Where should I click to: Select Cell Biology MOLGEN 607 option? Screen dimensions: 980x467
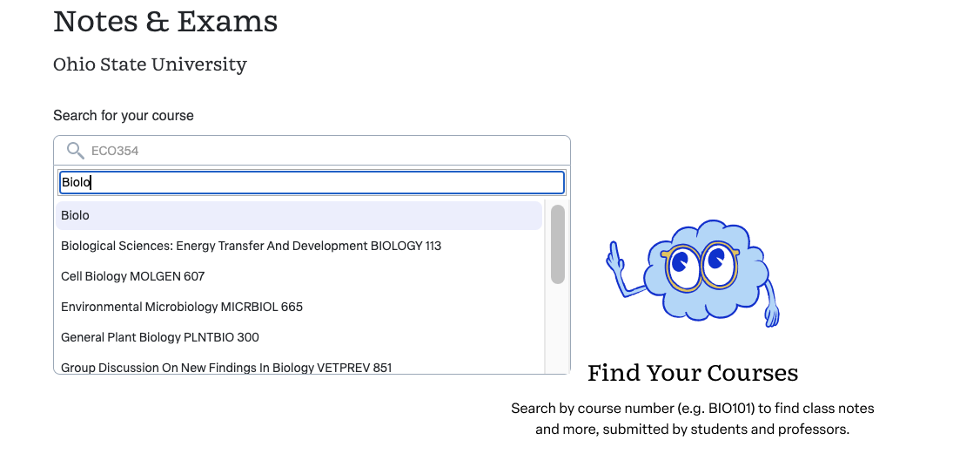coord(299,276)
